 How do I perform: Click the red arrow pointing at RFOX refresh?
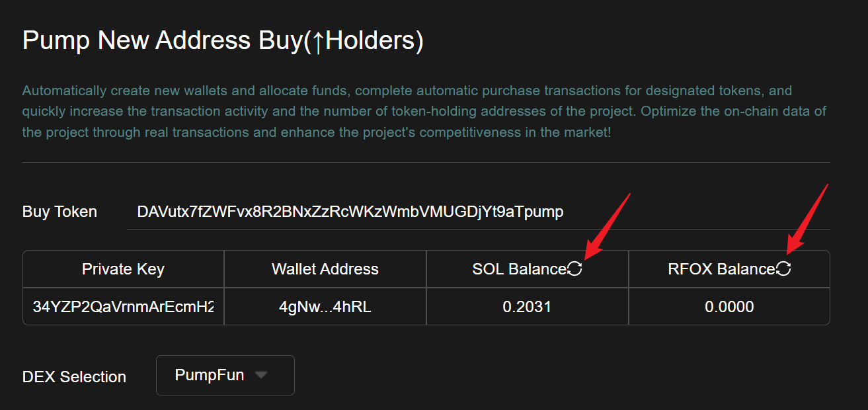pos(807,219)
